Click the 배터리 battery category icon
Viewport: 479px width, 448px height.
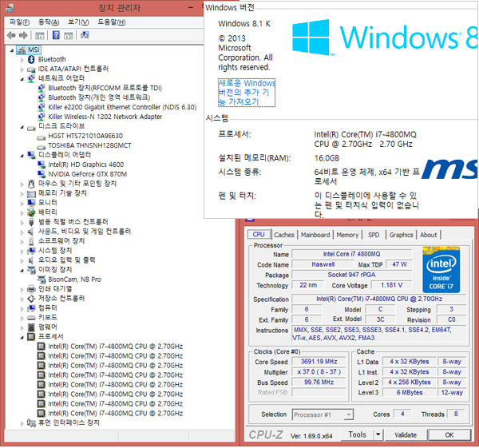pos(31,212)
